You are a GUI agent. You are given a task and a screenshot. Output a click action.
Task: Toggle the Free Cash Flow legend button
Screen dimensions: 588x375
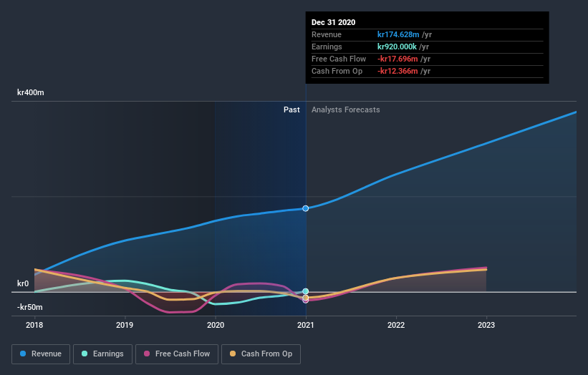[x=177, y=354]
